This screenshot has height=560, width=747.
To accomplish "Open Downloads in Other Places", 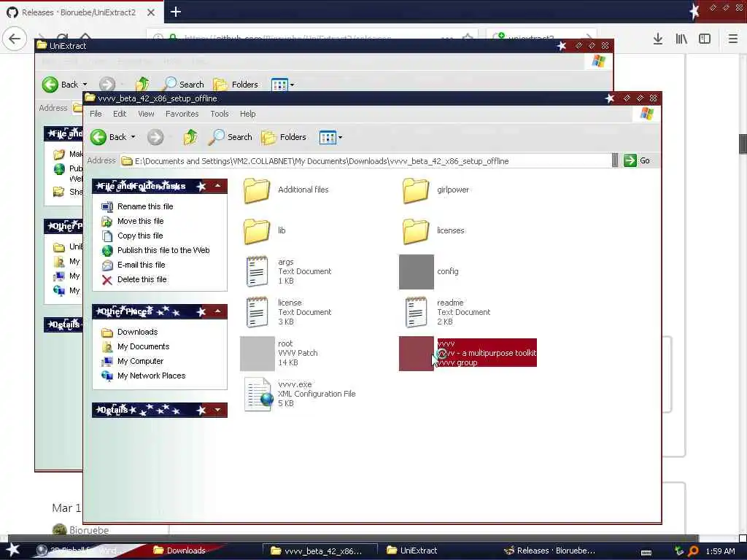I will point(130,332).
